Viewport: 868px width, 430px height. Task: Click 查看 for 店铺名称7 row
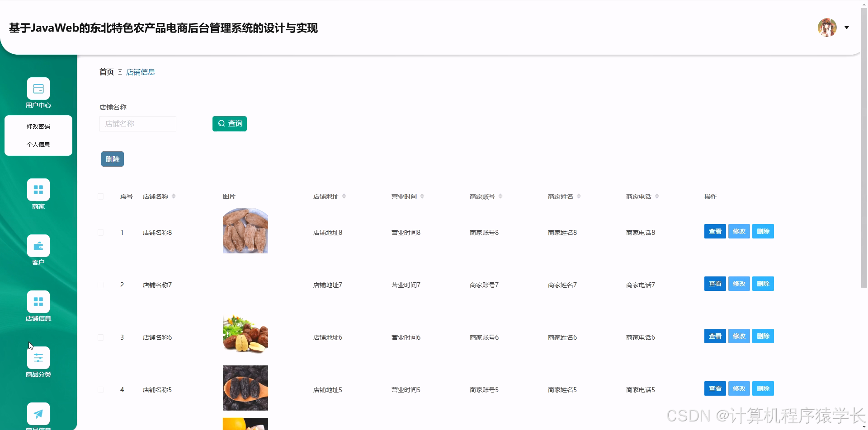coord(715,284)
